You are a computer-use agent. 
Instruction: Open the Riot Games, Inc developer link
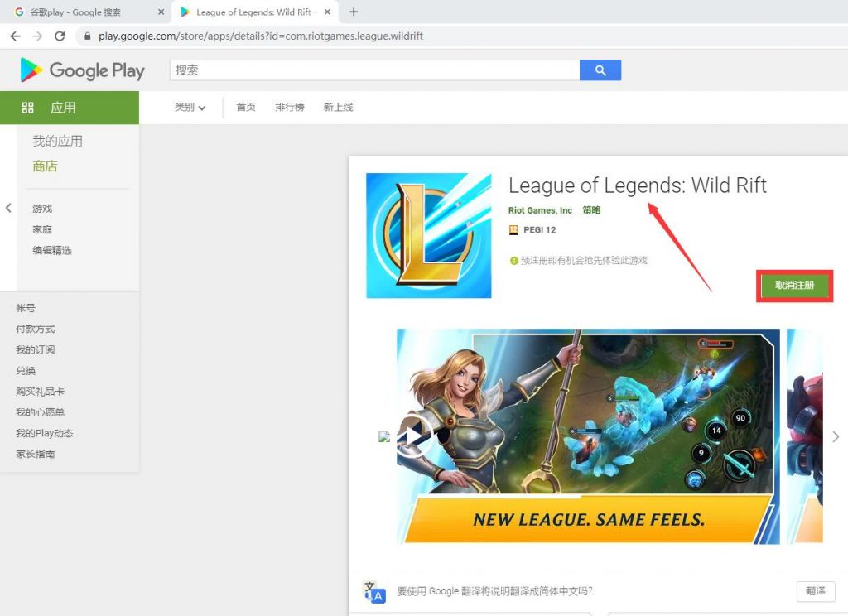pos(540,210)
